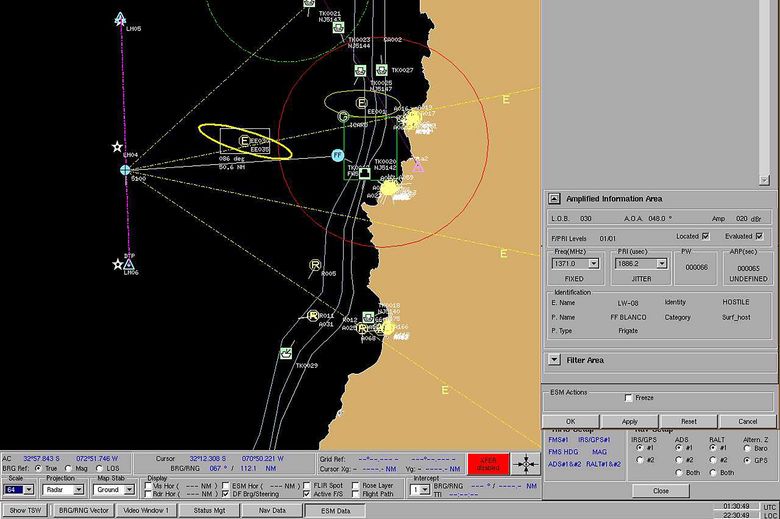
Task: Open the Video Window 1 tab
Action: tap(146, 511)
